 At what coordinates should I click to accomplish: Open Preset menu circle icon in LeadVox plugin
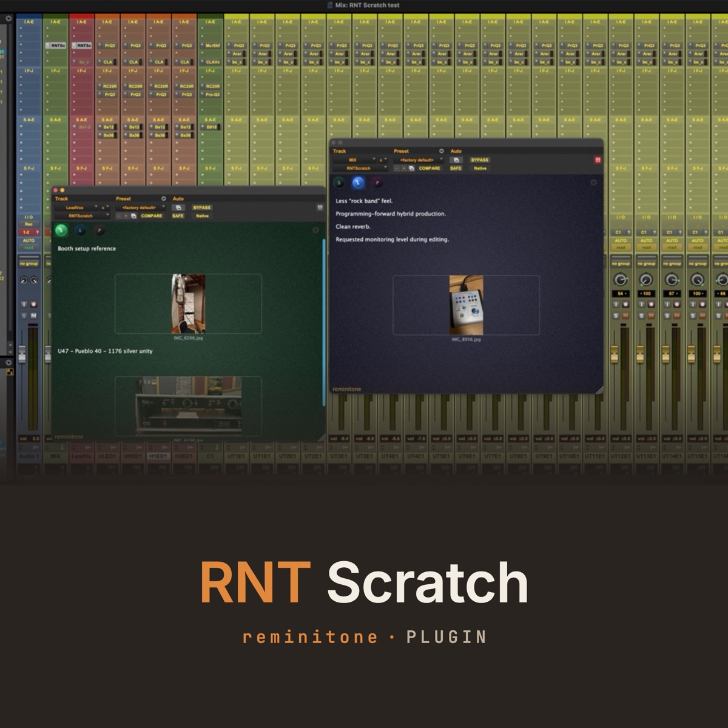tap(163, 198)
